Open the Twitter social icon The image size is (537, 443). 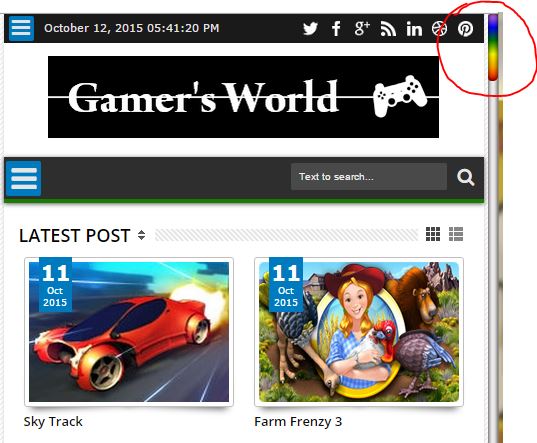point(310,28)
